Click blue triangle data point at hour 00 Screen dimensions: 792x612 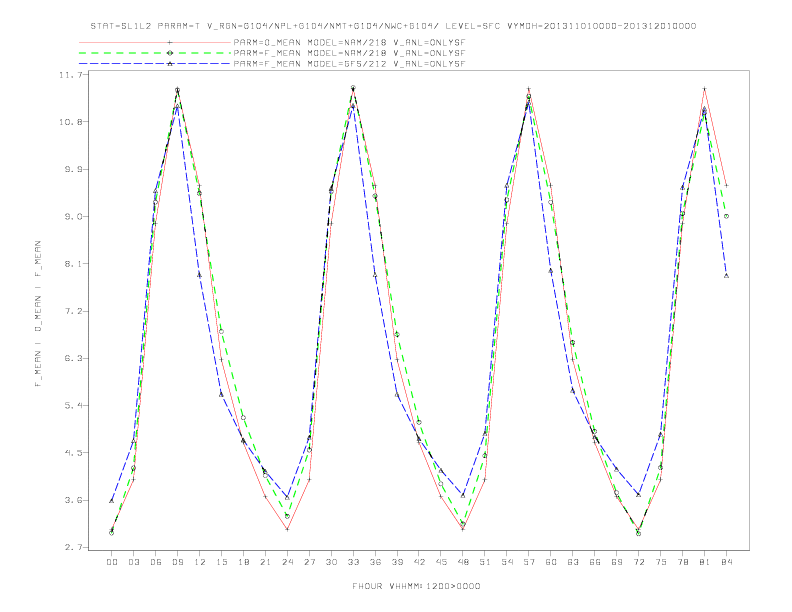[112, 500]
